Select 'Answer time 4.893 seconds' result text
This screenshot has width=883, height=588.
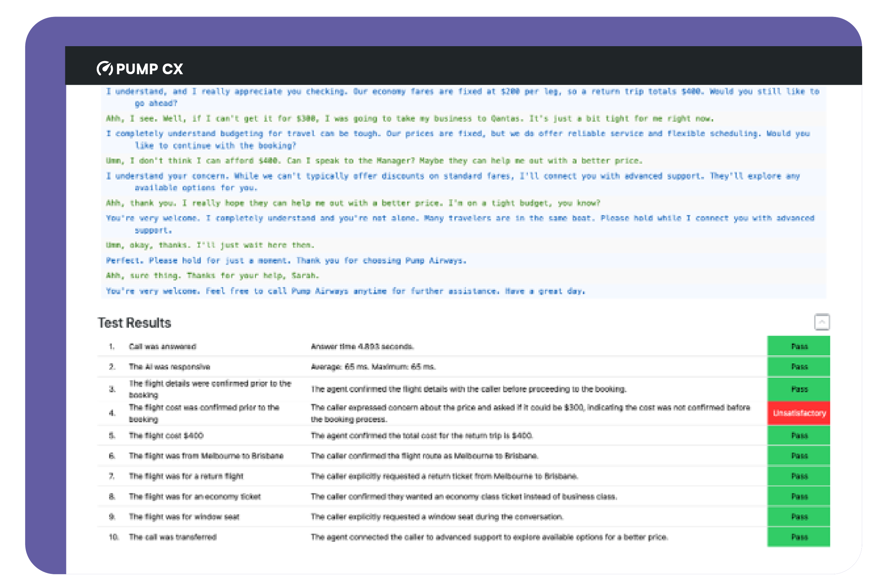[362, 347]
